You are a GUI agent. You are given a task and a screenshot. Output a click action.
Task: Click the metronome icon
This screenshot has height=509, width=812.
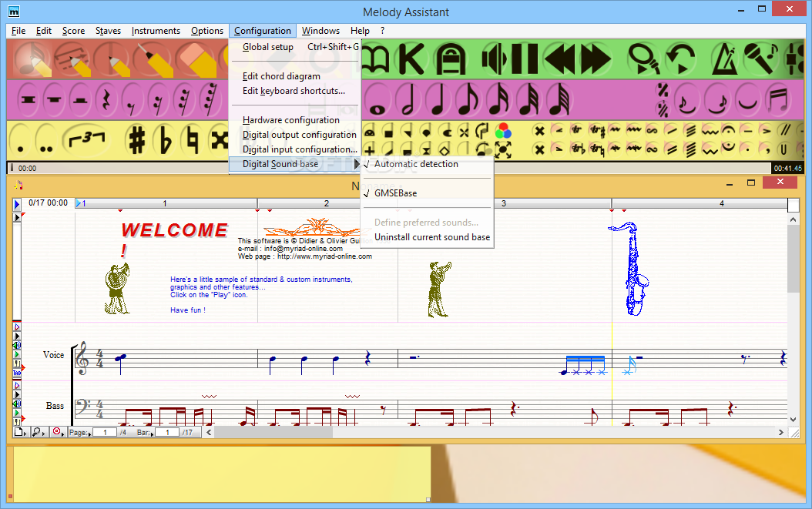tap(724, 59)
